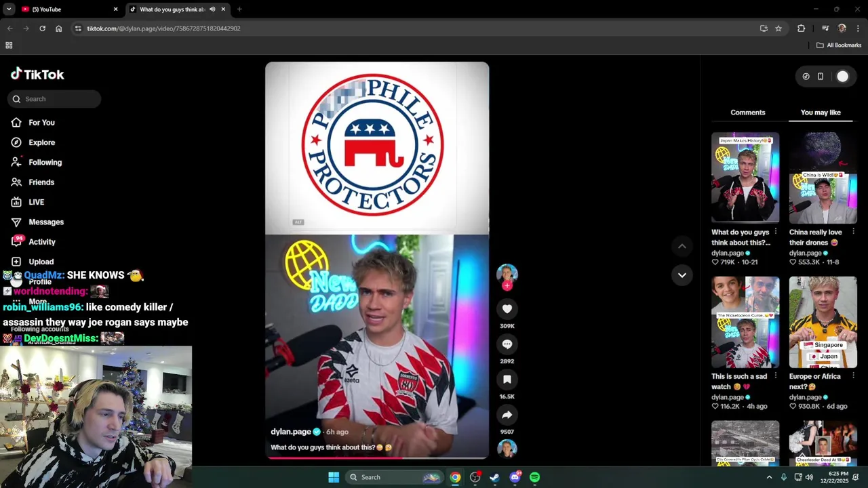The image size is (868, 488).
Task: Close the YouTube browser tab
Action: 115,9
